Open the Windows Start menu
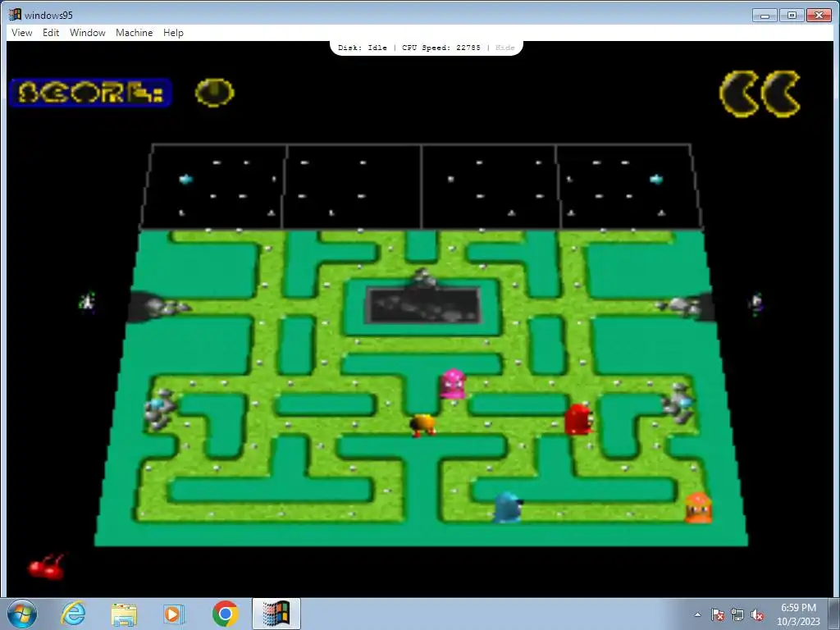This screenshot has width=840, height=630. (x=22, y=614)
